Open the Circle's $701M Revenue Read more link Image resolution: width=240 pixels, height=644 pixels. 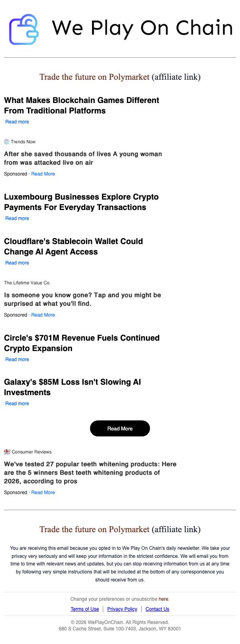(17, 359)
